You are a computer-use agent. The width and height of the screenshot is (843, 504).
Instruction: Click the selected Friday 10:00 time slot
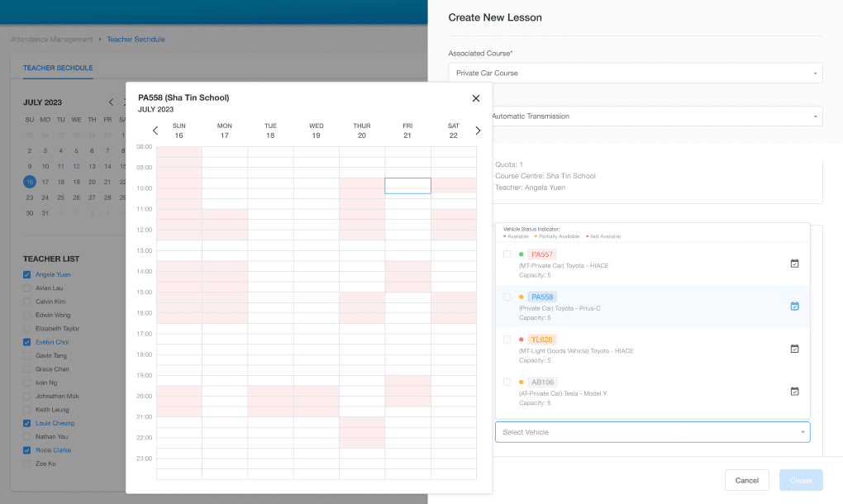click(x=407, y=185)
